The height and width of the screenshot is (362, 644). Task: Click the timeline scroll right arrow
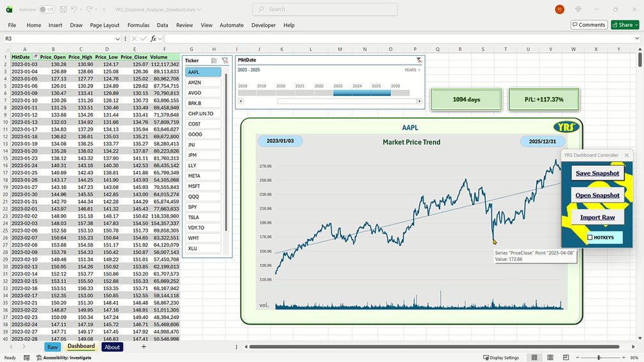pos(419,101)
